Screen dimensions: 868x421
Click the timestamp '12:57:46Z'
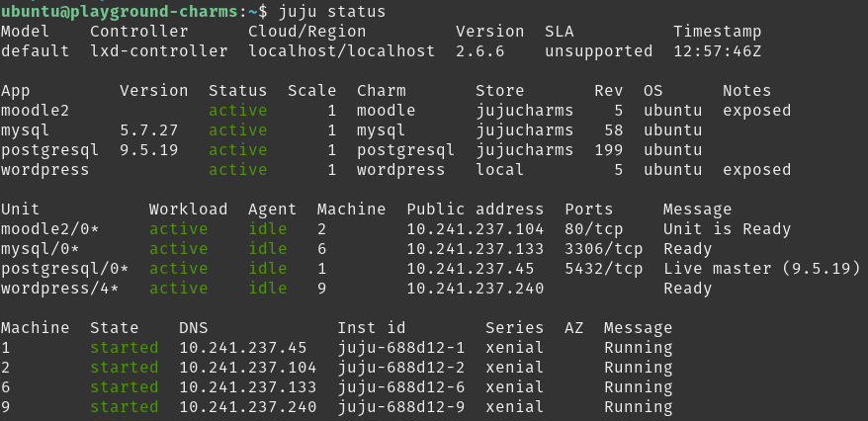click(x=718, y=51)
